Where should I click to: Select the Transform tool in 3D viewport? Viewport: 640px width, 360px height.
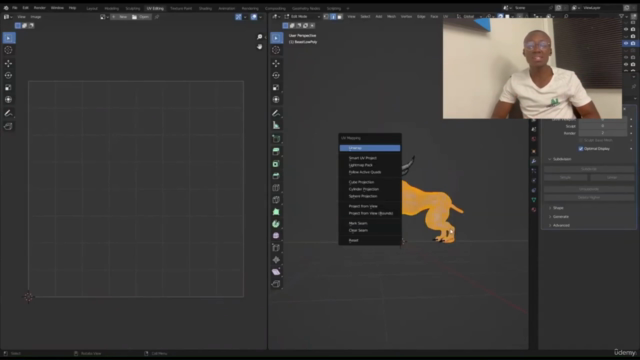click(276, 100)
